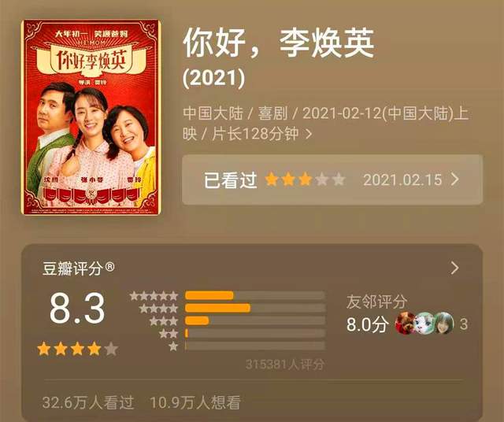Tap the third star in 已看过 rating
The image size is (504, 422).
tap(305, 180)
